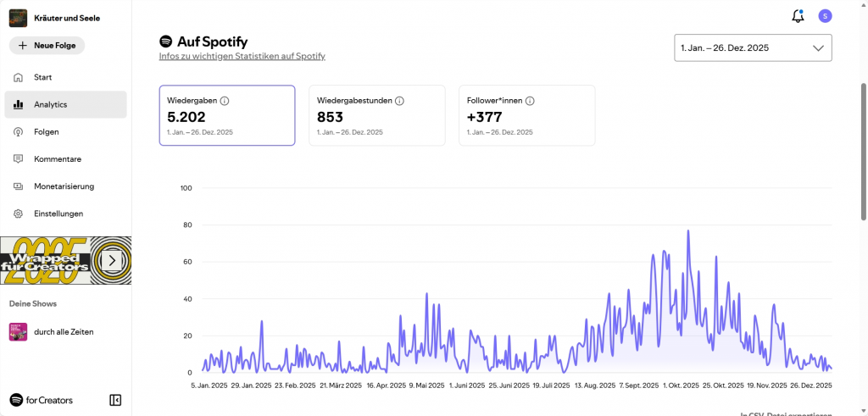
Task: Click the arrow on Wrapped für Creators banner
Action: point(110,260)
